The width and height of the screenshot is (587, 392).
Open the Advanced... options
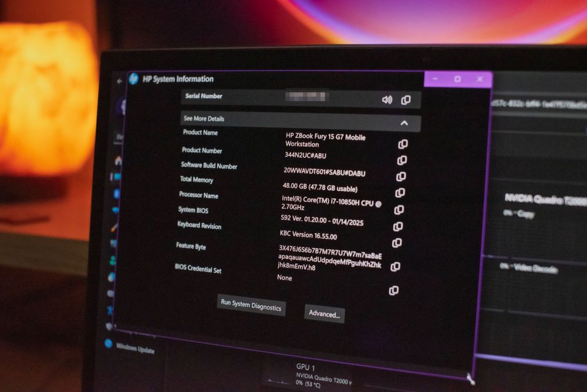coord(324,314)
